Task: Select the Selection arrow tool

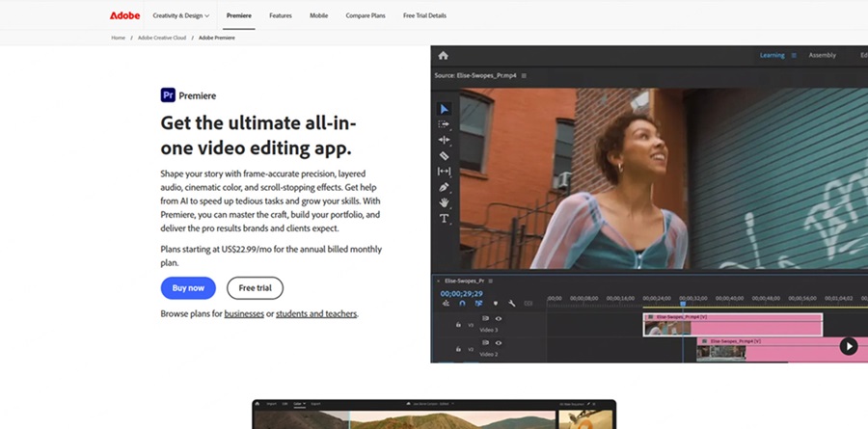Action: coord(444,109)
